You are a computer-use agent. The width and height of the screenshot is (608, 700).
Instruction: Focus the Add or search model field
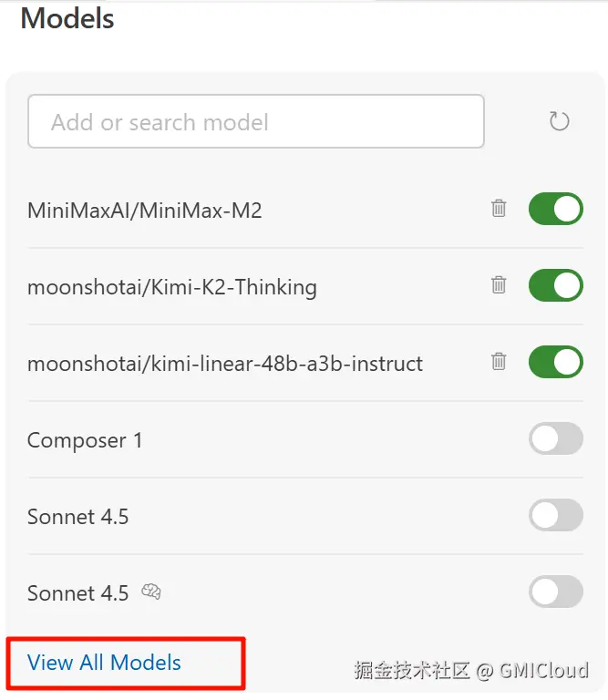255,121
